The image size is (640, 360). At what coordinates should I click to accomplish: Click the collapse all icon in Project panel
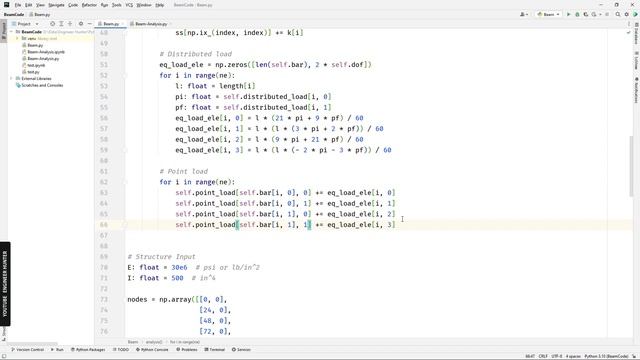click(70, 24)
